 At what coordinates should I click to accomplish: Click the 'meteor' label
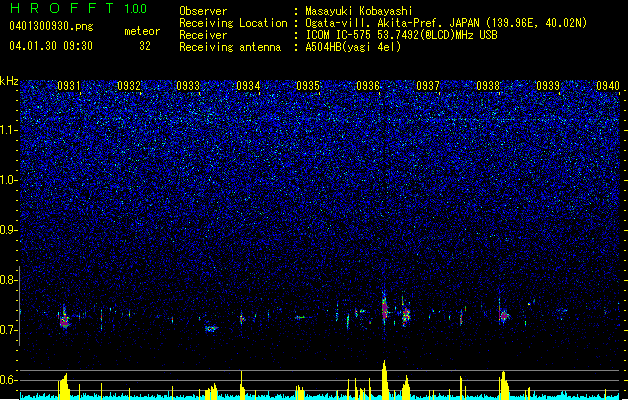142,31
